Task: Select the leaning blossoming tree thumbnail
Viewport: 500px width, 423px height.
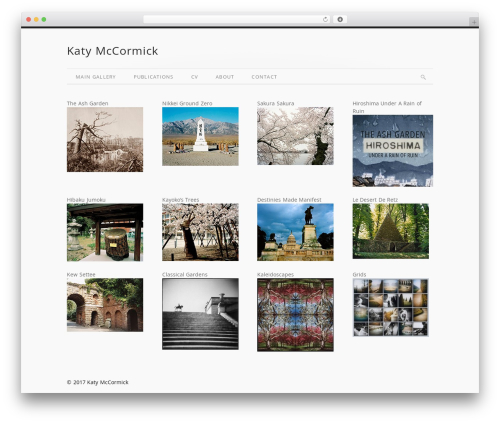Action: [200, 232]
